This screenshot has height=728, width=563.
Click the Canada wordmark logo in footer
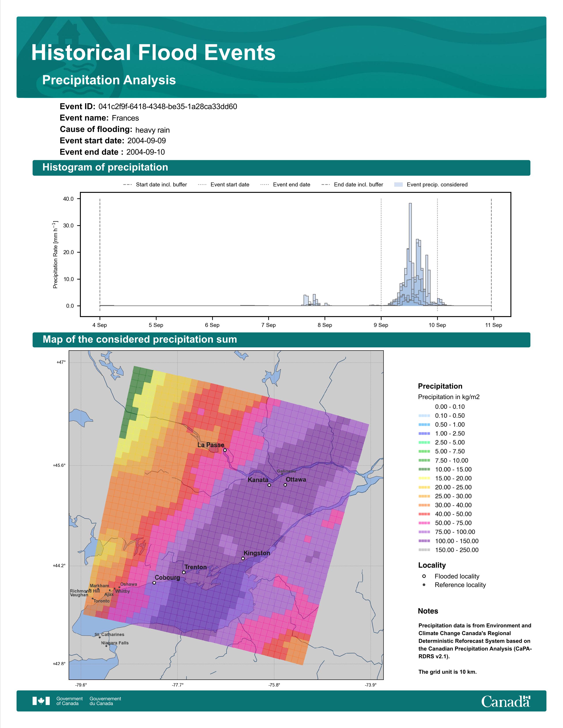[506, 701]
